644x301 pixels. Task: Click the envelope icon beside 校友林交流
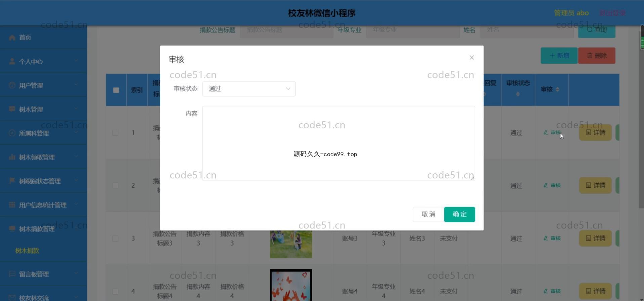[x=12, y=298]
